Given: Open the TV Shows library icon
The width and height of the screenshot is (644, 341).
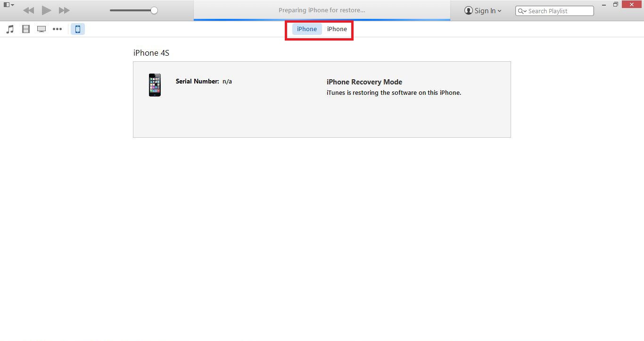Looking at the screenshot, I should tap(41, 29).
